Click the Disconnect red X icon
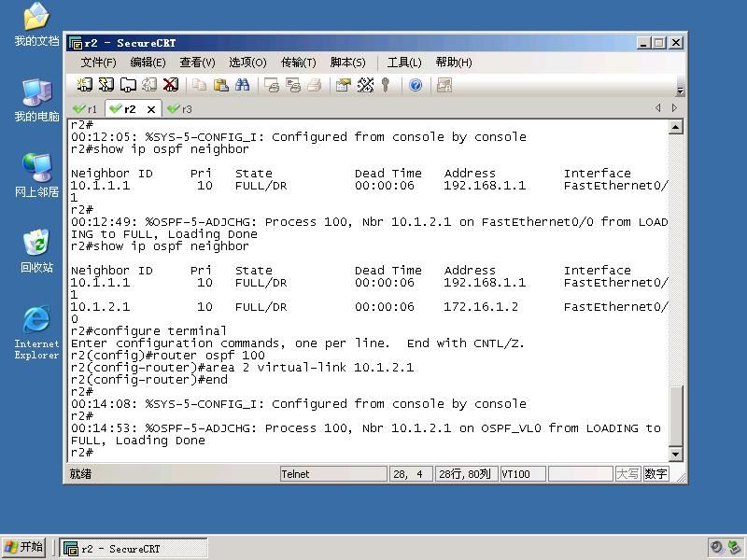 click(x=171, y=85)
